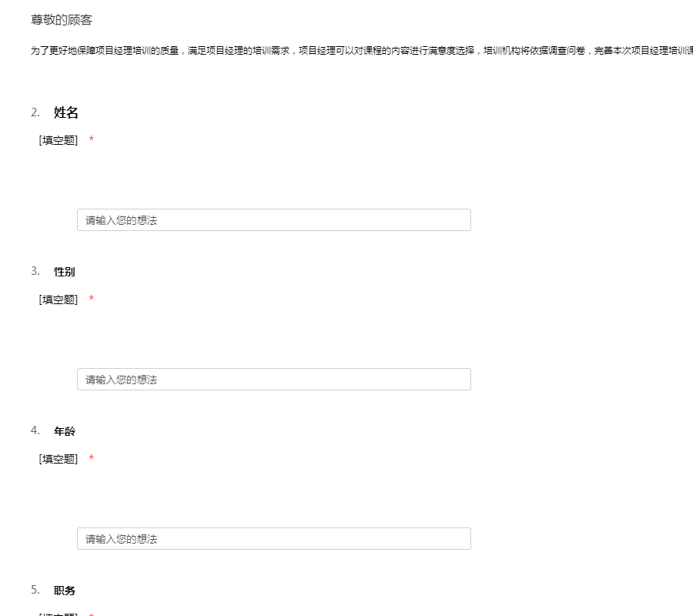The width and height of the screenshot is (693, 616).
Task: Click the question number 2 label
Action: (x=35, y=113)
